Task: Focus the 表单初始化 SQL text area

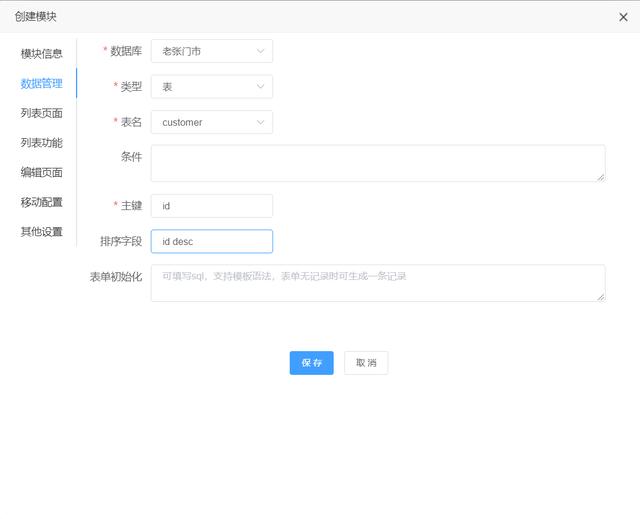Action: (377, 283)
